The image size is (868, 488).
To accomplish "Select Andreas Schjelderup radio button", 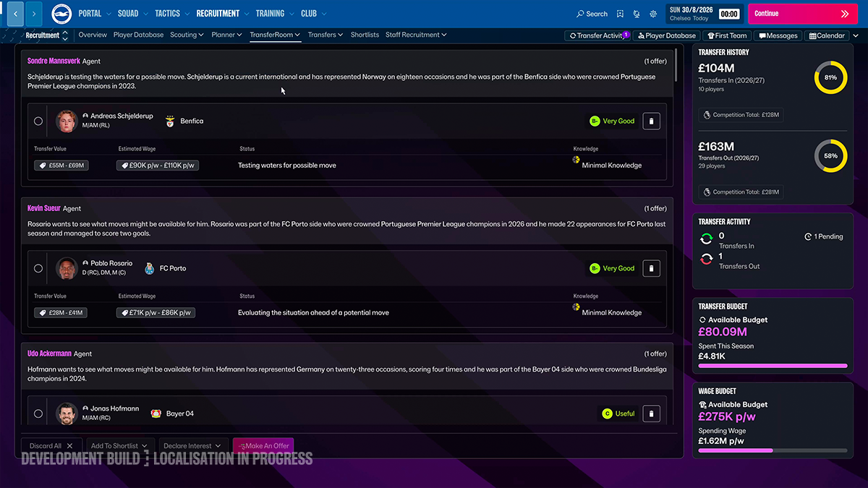I will pos(38,121).
